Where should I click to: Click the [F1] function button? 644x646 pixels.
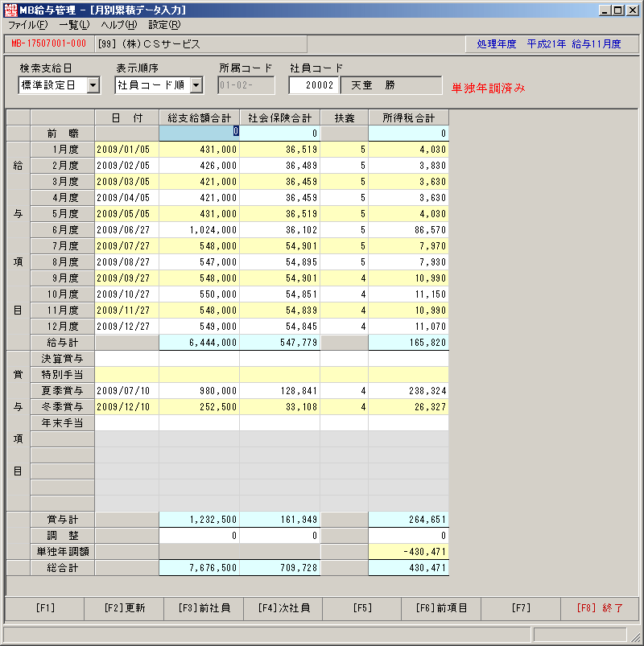pyautogui.click(x=45, y=608)
